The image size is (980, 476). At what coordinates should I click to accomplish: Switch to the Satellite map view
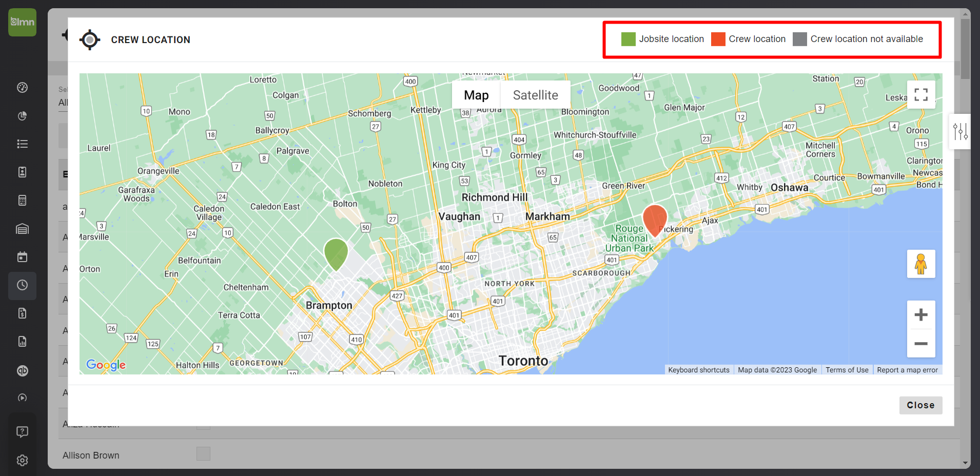[535, 94]
